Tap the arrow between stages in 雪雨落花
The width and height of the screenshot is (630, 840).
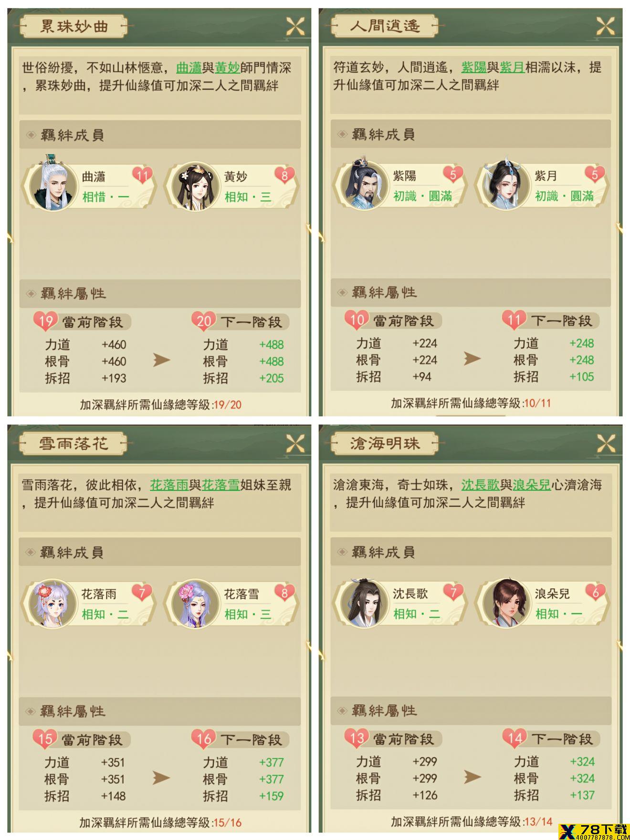(x=161, y=778)
